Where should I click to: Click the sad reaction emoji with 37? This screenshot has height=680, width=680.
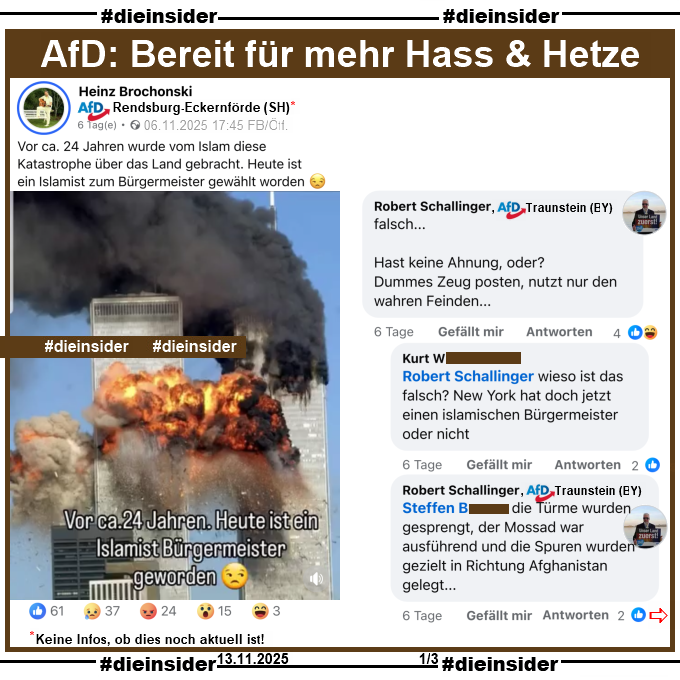92,611
